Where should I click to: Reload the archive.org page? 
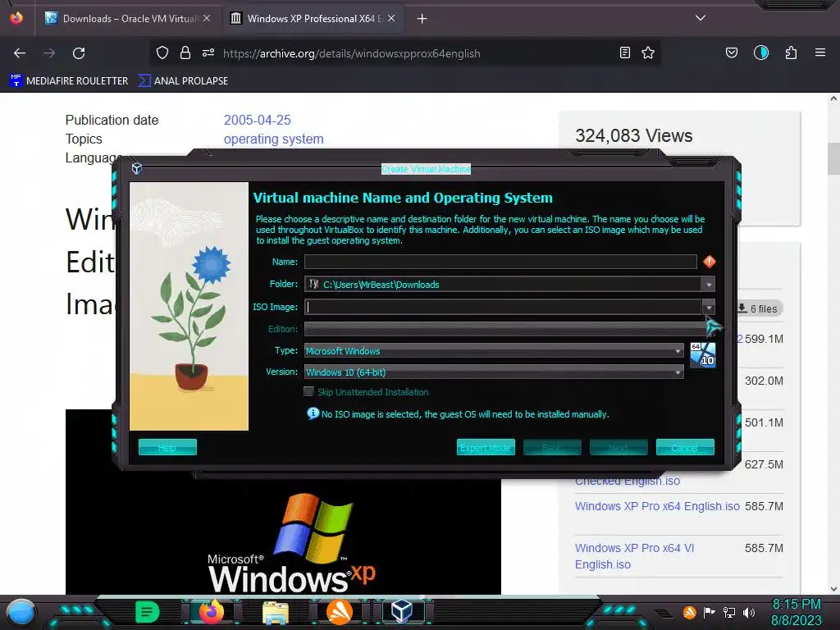[x=79, y=53]
